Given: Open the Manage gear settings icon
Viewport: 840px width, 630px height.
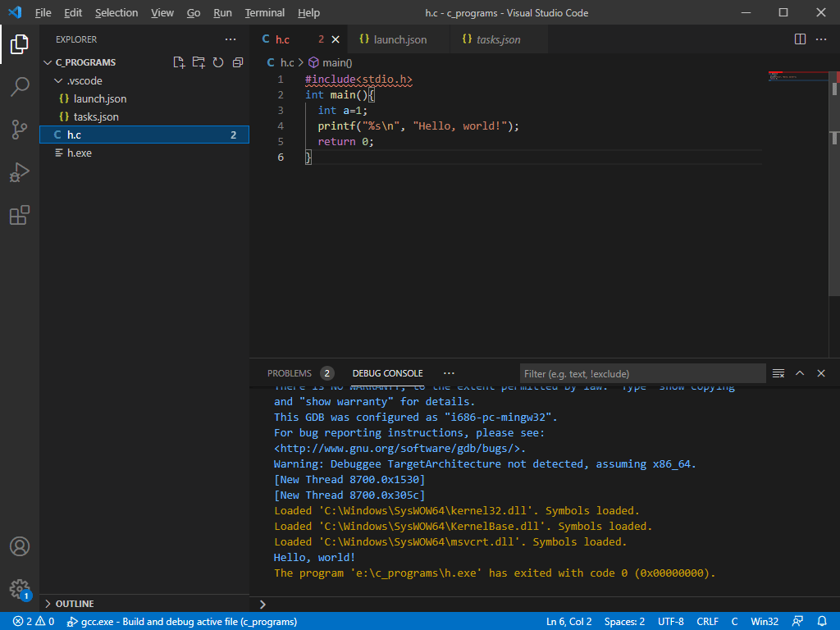Looking at the screenshot, I should (x=20, y=587).
